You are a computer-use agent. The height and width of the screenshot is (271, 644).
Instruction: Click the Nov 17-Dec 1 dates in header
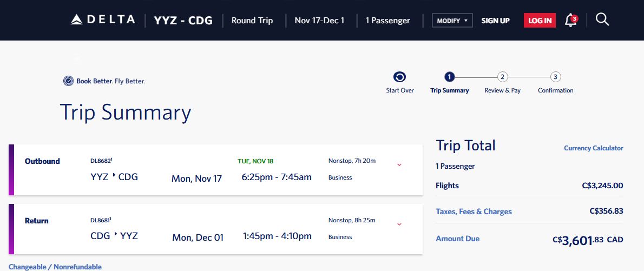coord(319,21)
